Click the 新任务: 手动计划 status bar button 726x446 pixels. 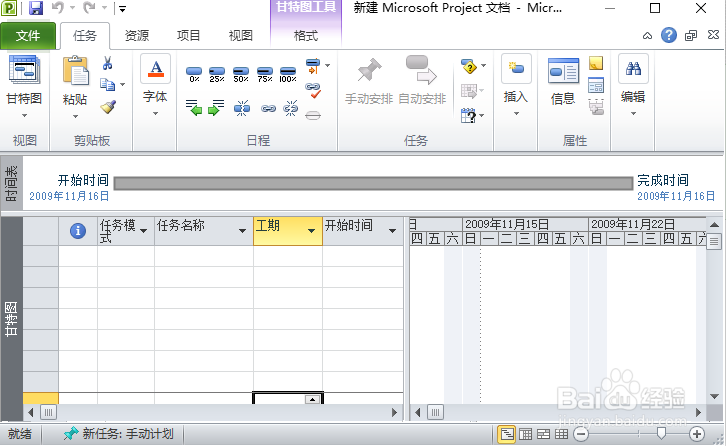pyautogui.click(x=119, y=434)
